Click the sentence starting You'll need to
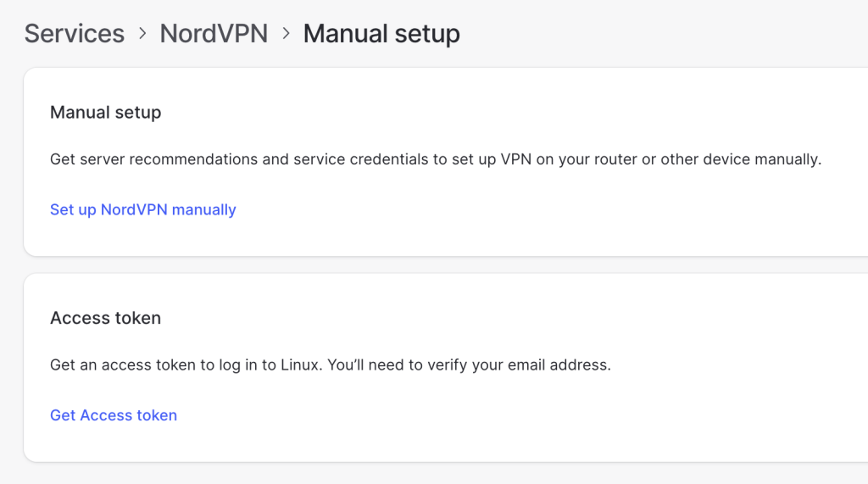868x484 pixels. (x=469, y=365)
